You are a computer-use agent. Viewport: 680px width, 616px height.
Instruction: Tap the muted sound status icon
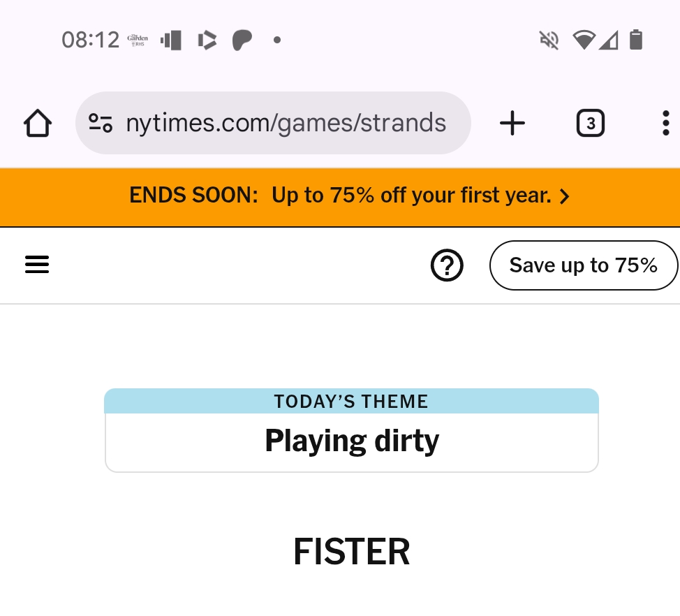pyautogui.click(x=549, y=40)
